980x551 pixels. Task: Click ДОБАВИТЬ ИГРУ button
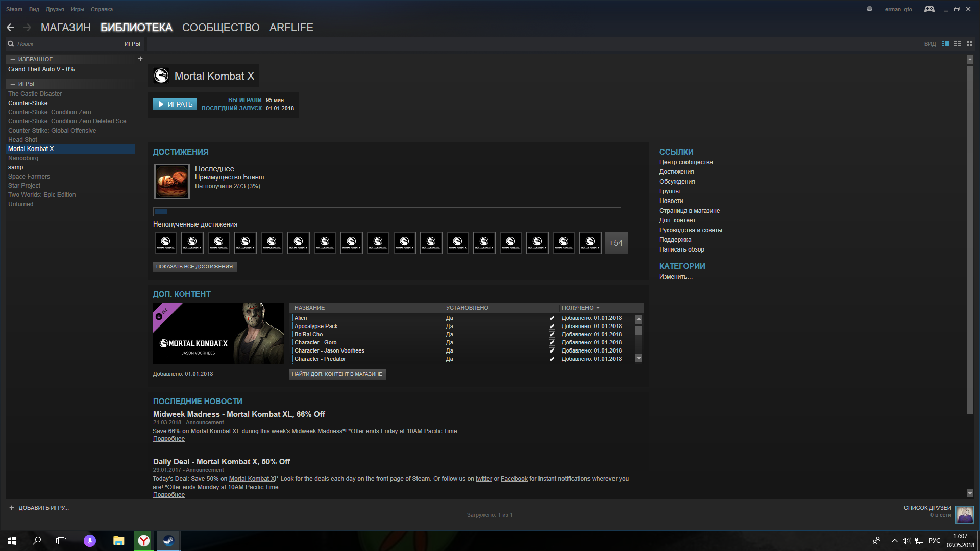click(39, 508)
